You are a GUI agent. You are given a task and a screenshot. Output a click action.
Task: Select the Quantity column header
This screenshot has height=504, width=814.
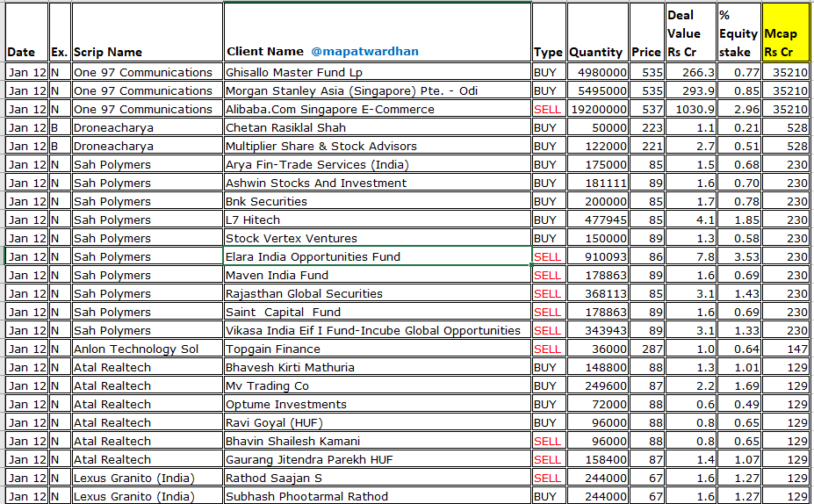coord(597,32)
